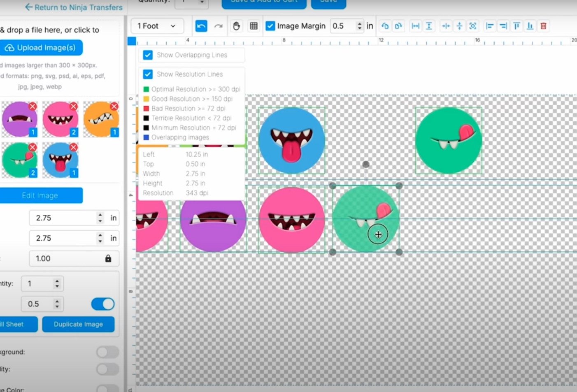The width and height of the screenshot is (577, 392).
Task: Uncheck the Image Margin checkbox
Action: [270, 26]
